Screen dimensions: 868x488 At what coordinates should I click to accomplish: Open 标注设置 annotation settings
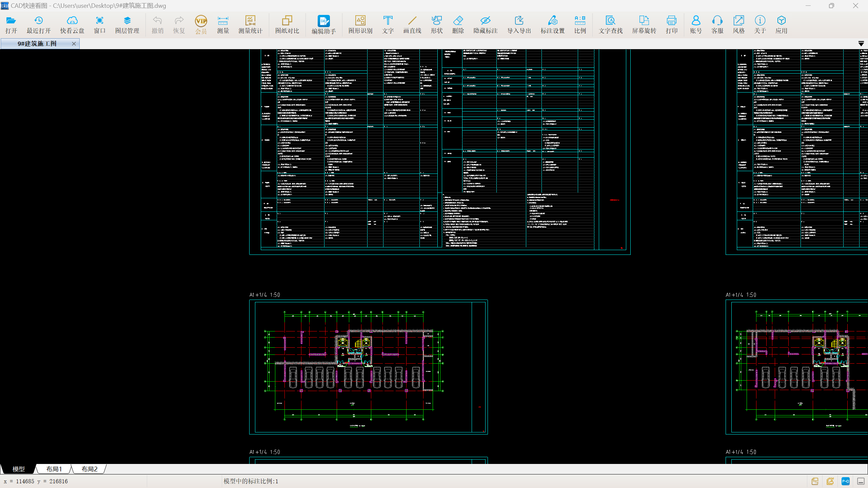click(553, 24)
